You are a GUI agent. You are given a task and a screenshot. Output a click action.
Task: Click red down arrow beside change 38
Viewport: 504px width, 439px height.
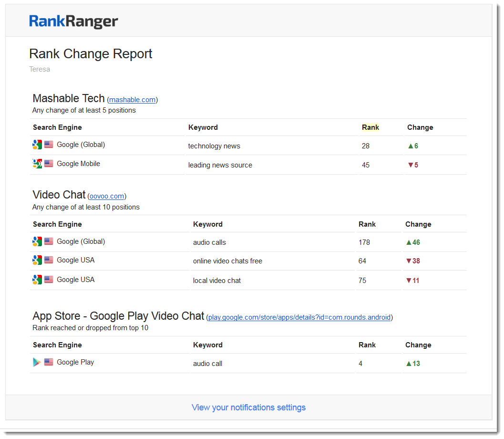click(408, 261)
